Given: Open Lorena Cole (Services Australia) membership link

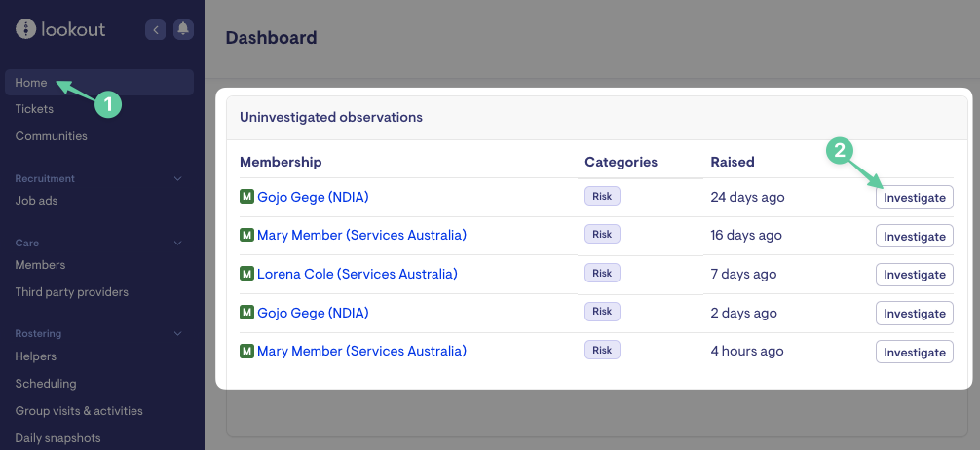Looking at the screenshot, I should (x=357, y=275).
